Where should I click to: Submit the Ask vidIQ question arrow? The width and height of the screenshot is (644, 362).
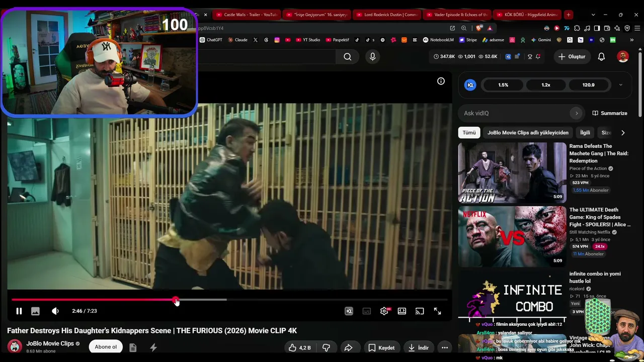coord(577,113)
